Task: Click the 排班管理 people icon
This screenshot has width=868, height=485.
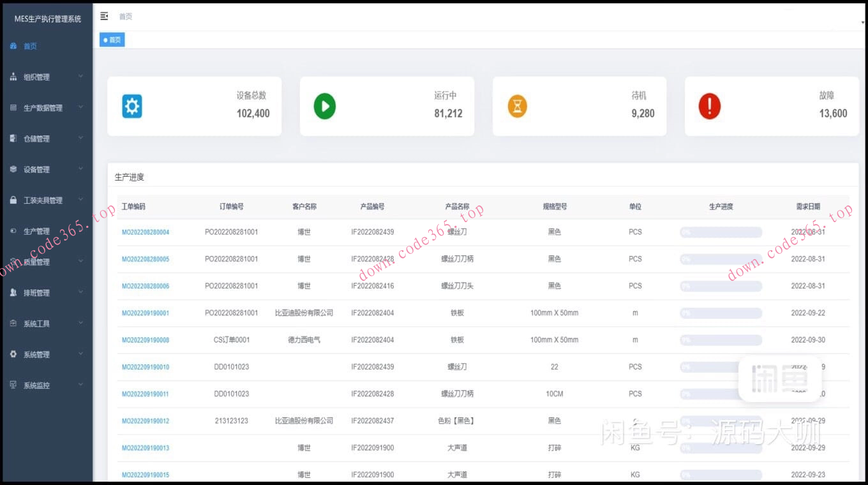Action: pos(13,292)
